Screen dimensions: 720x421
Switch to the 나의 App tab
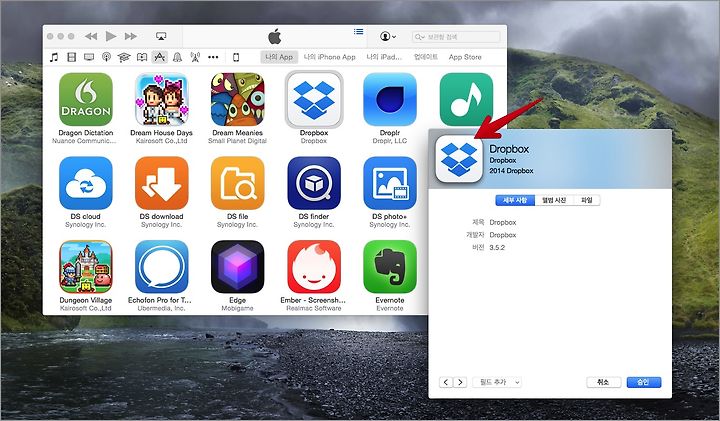coord(279,57)
